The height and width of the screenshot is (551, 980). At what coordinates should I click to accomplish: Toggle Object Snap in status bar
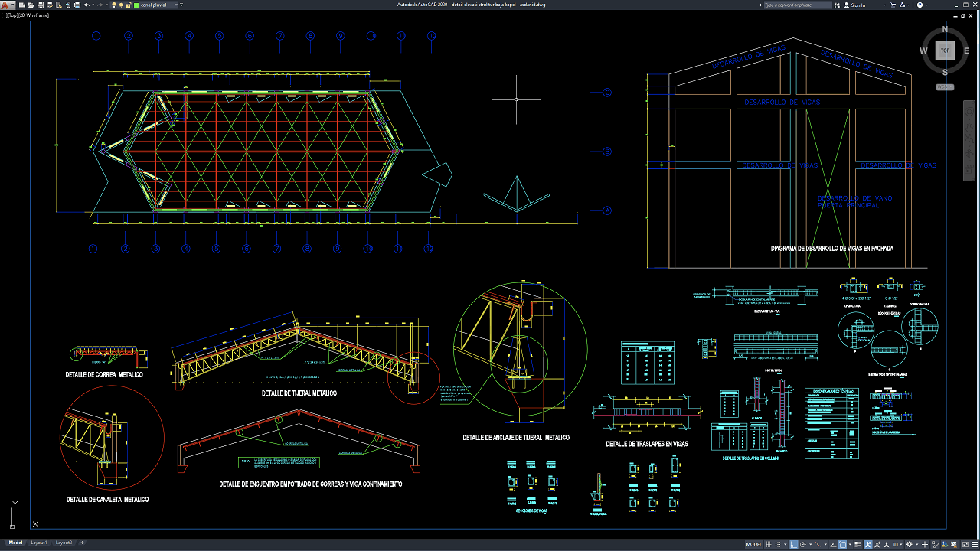(842, 544)
